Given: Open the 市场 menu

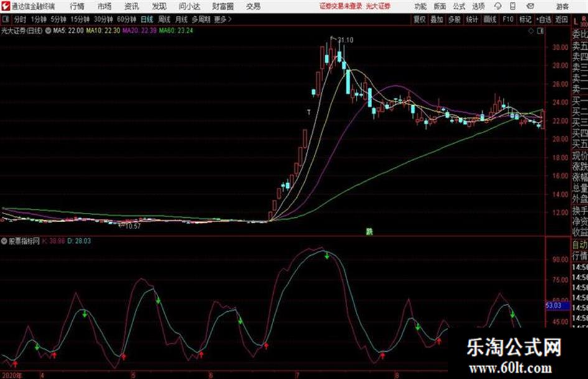Looking at the screenshot, I should [x=105, y=6].
